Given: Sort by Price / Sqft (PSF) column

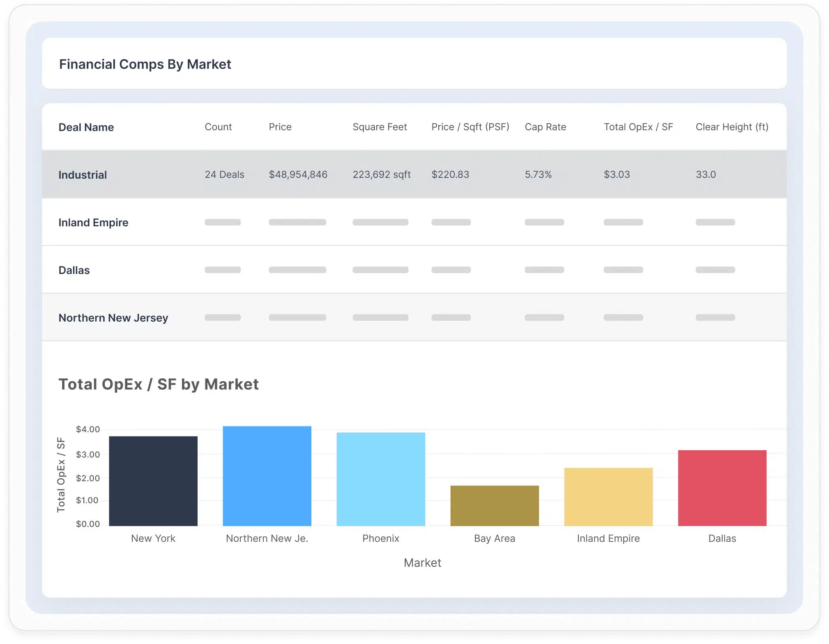Looking at the screenshot, I should [470, 127].
